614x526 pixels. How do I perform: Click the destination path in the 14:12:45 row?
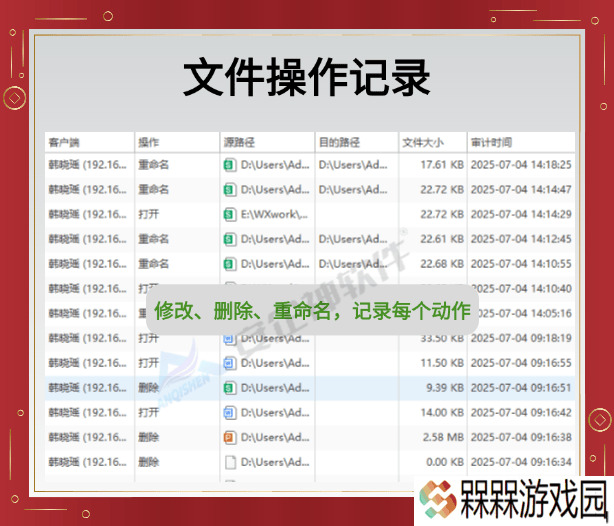point(353,239)
